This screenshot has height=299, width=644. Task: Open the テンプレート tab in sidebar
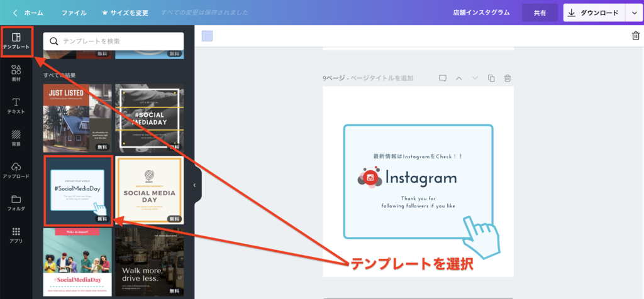pos(16,41)
